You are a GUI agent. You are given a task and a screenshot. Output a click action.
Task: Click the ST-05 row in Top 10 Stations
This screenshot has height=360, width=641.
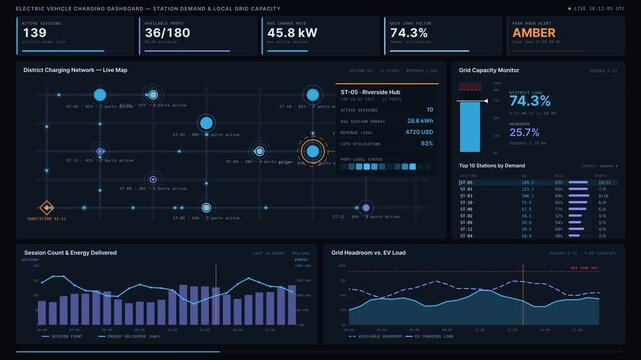[x=538, y=183]
